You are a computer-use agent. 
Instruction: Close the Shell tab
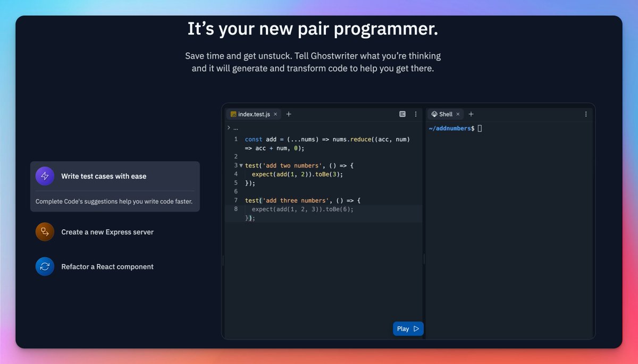point(458,114)
